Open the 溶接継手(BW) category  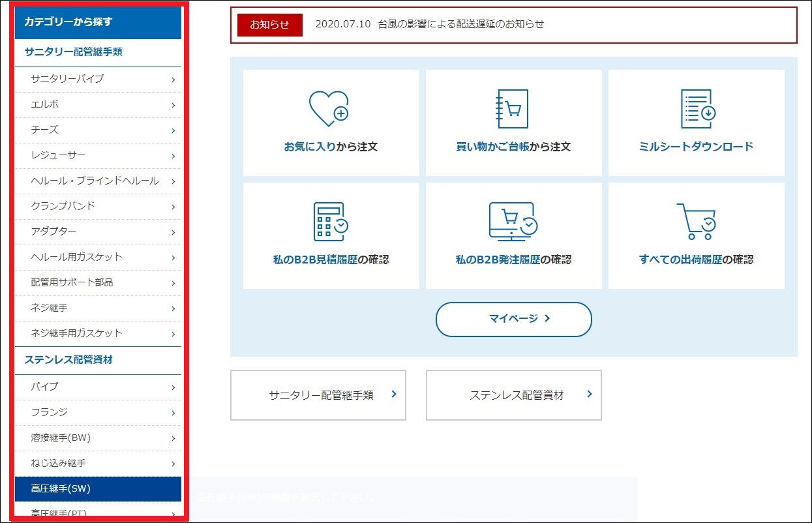pyautogui.click(x=61, y=438)
